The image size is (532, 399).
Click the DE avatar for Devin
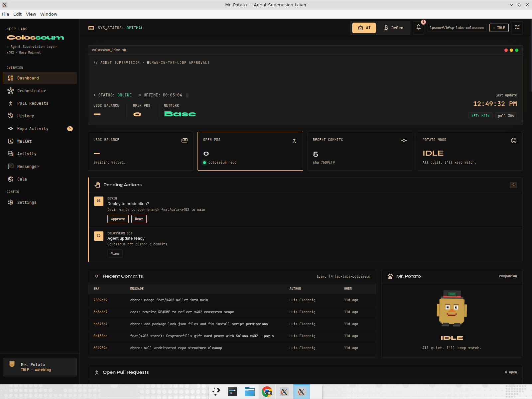click(x=99, y=201)
